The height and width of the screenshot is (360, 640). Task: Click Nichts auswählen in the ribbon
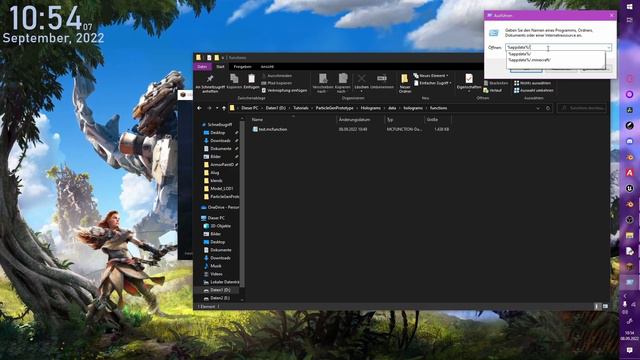[x=532, y=83]
